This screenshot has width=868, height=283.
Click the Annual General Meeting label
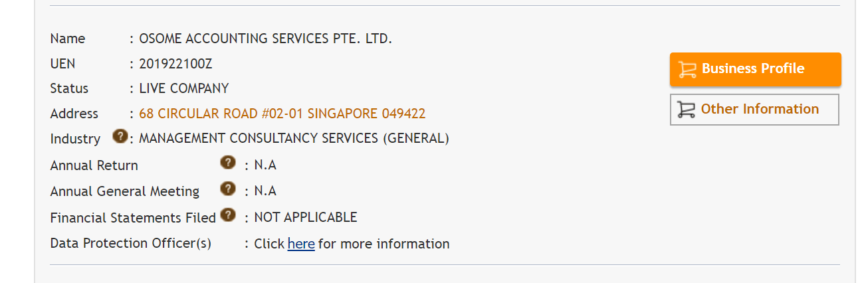tap(125, 191)
